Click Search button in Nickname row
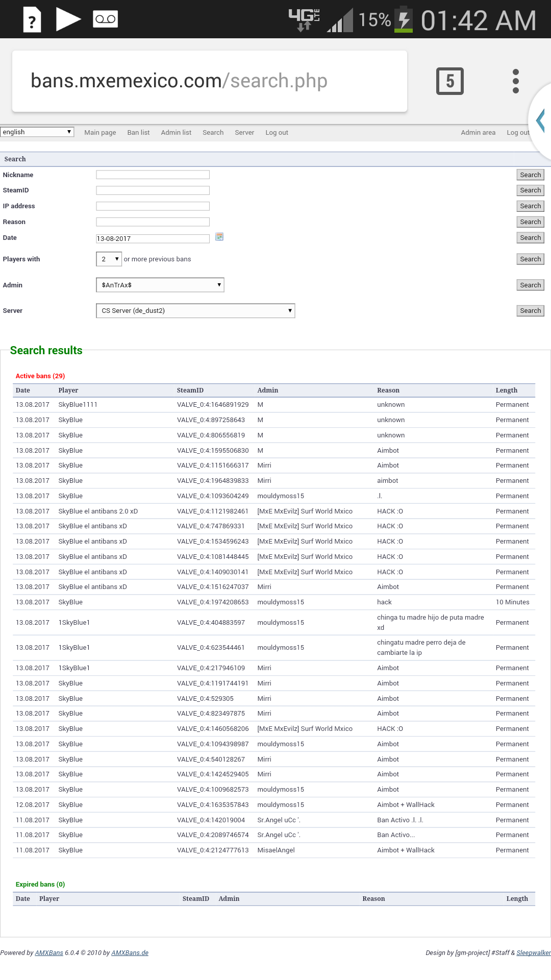Viewport: 551px width, 980px height. (531, 175)
